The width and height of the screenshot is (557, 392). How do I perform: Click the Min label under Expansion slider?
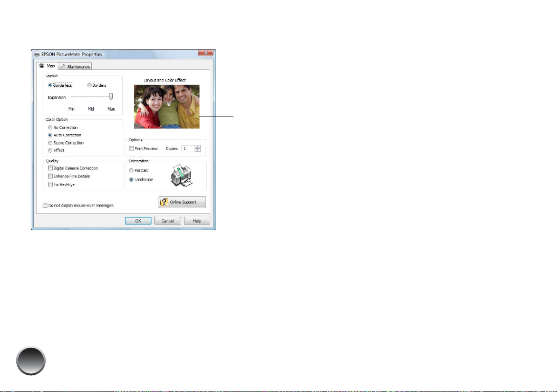click(x=71, y=109)
